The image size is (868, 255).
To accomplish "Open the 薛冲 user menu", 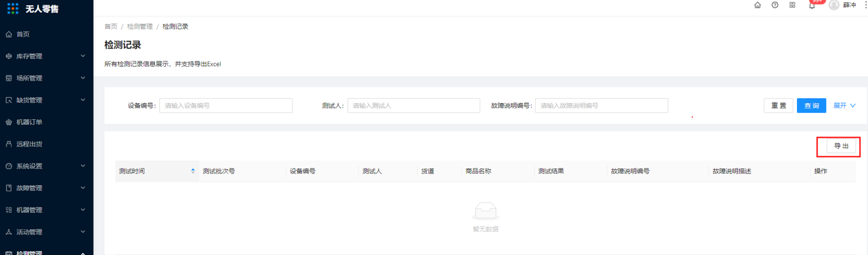I will (x=849, y=4).
